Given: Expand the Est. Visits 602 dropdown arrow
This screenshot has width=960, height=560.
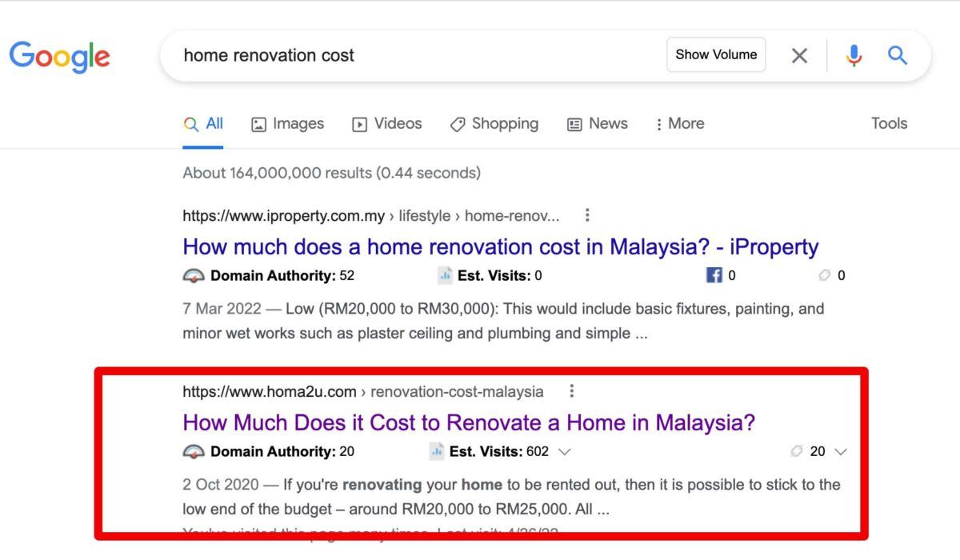Looking at the screenshot, I should click(564, 452).
